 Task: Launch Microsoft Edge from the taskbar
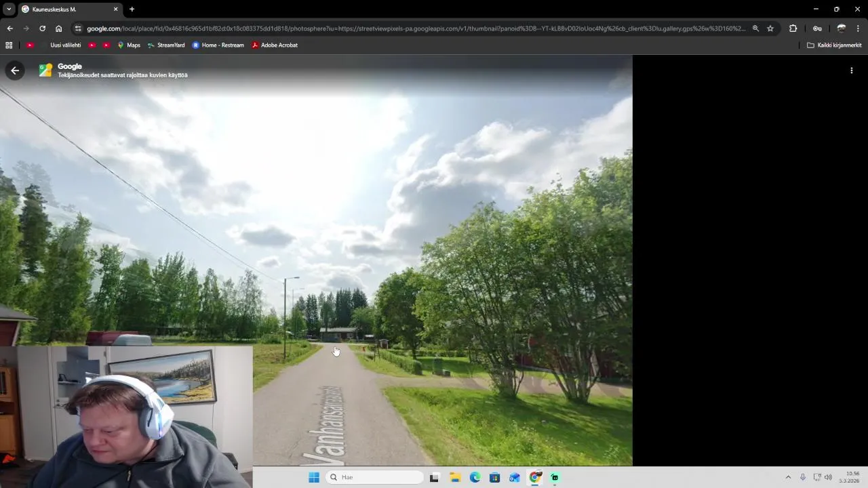475,477
